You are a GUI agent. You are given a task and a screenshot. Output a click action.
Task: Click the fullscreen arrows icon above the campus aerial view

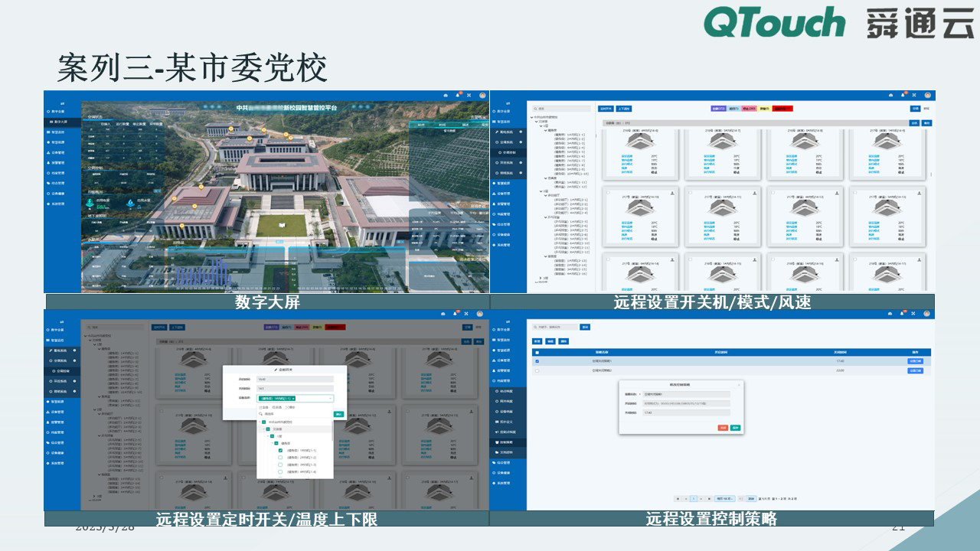click(x=470, y=95)
